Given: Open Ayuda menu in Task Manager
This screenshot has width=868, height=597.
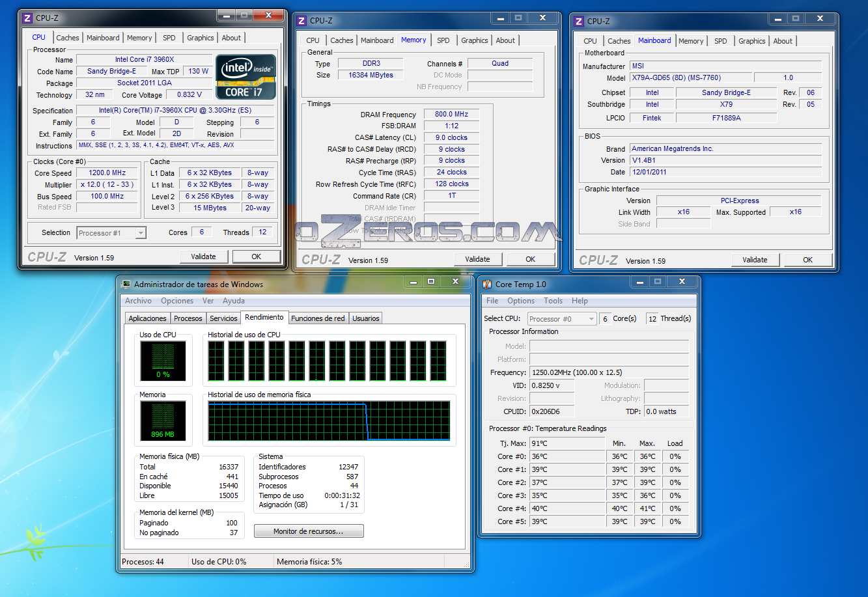Looking at the screenshot, I should pos(234,301).
